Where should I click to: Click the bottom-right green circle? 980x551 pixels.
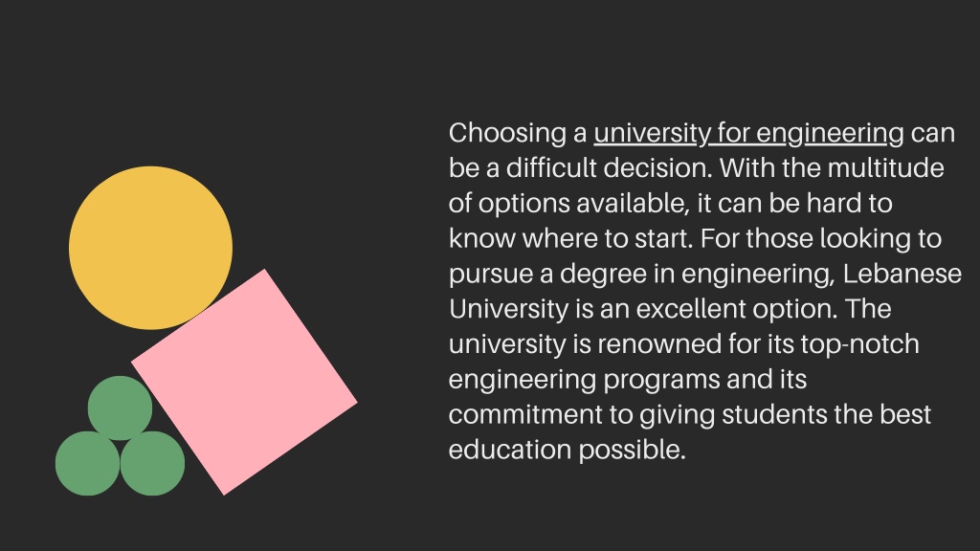pos(152,464)
